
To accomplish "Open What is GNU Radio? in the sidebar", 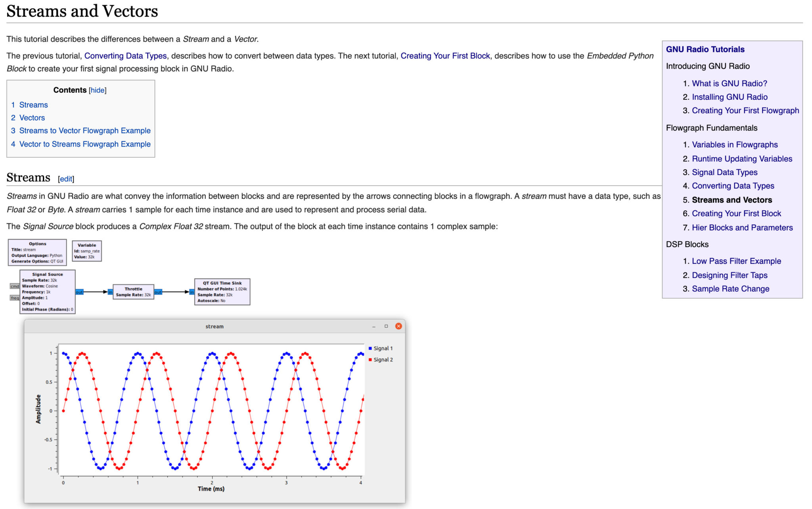I will [729, 84].
